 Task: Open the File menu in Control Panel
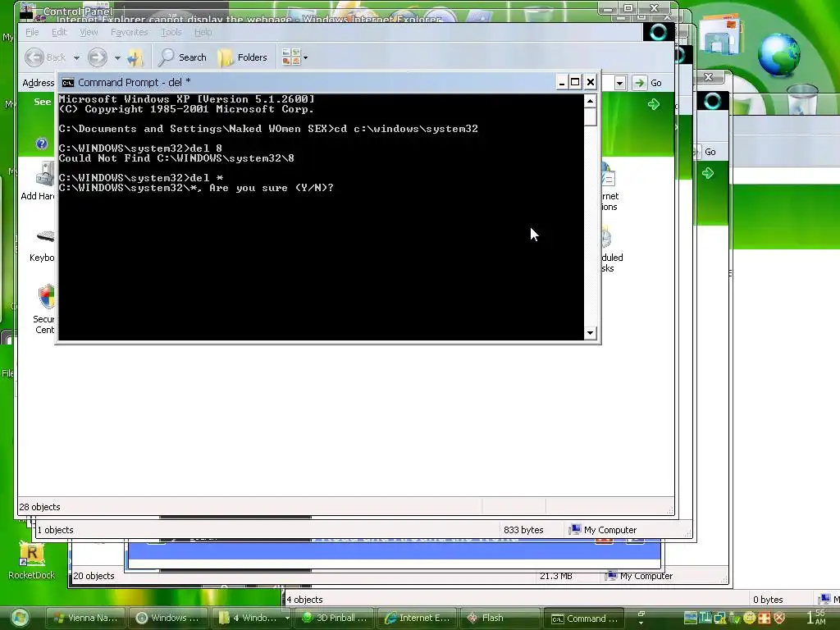32,32
